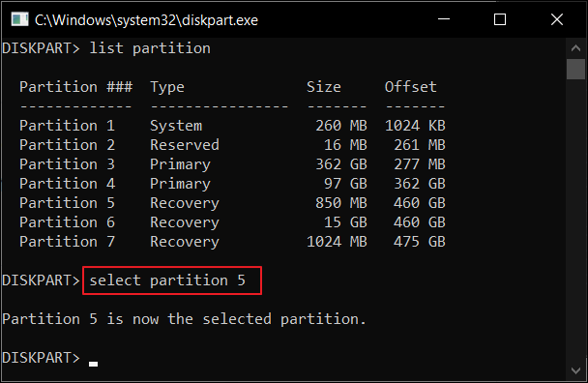Click the 'Reserved' type value
Image resolution: width=588 pixels, height=383 pixels.
pyautogui.click(x=185, y=145)
